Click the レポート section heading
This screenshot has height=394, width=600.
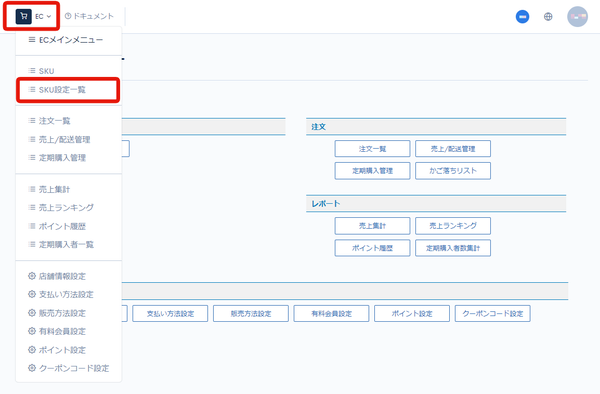pos(326,204)
